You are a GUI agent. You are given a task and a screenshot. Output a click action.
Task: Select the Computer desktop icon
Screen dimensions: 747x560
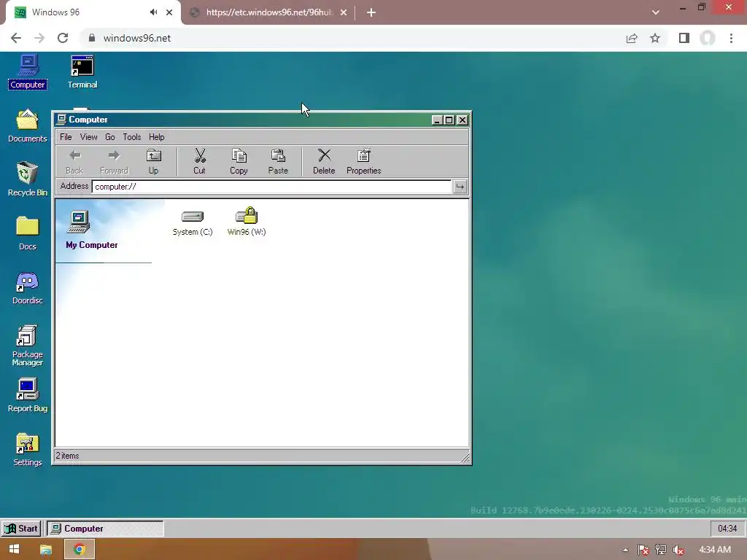pyautogui.click(x=28, y=72)
